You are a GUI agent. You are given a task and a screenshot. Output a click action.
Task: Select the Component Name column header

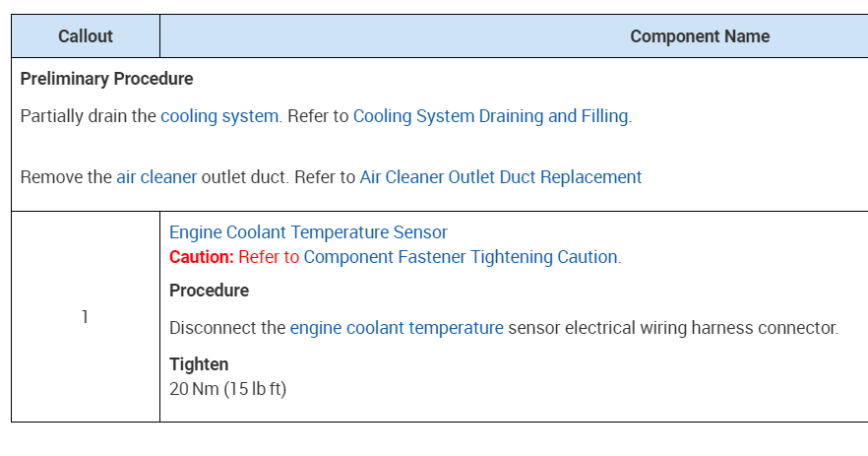[x=699, y=36]
